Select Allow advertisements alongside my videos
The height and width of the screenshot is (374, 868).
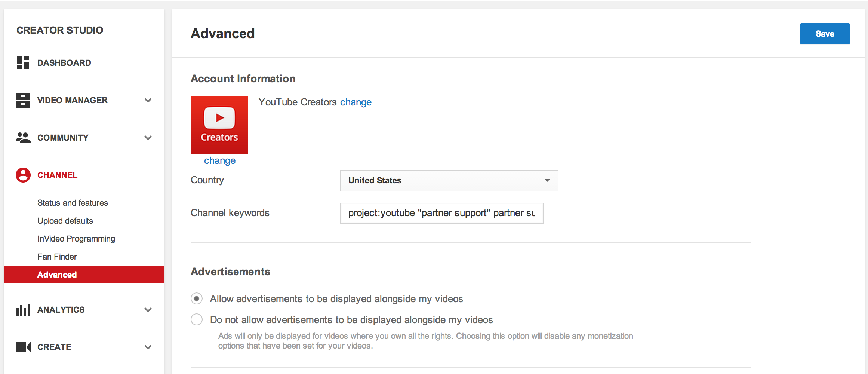coord(197,298)
